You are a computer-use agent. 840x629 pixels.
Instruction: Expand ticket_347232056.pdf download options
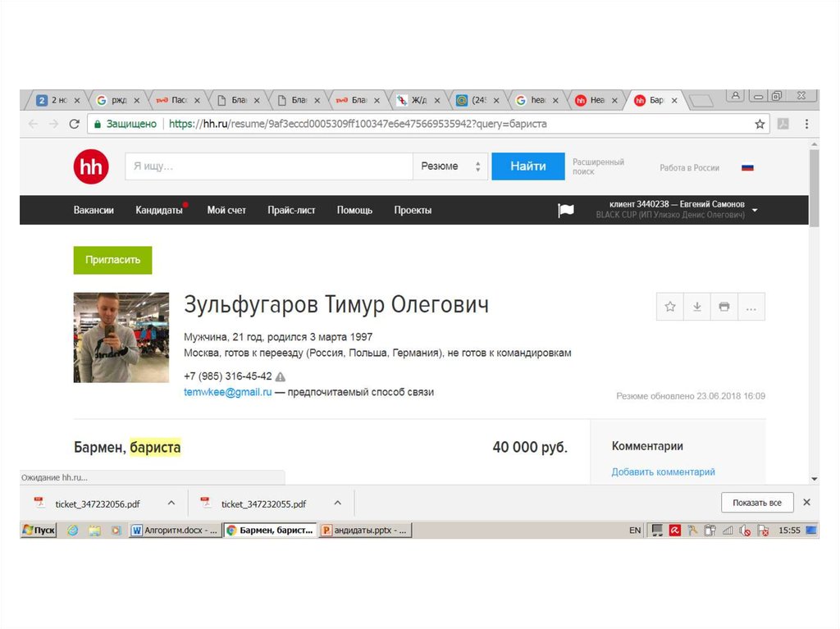[171, 503]
